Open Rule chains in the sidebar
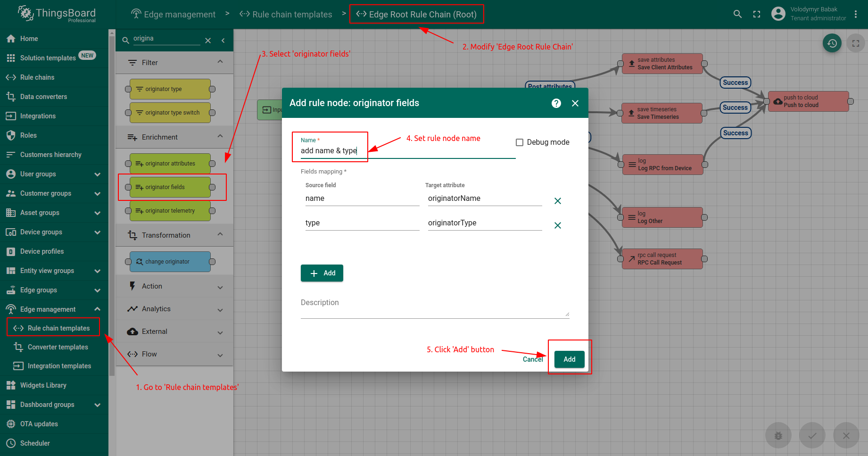The height and width of the screenshot is (456, 868). [x=54, y=77]
